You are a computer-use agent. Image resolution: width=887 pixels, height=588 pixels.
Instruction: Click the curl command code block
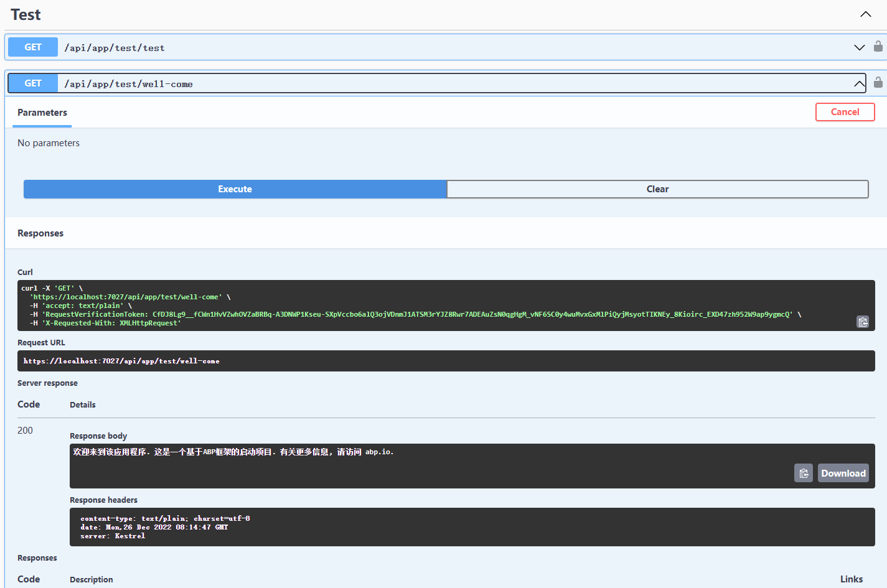pyautogui.click(x=446, y=306)
